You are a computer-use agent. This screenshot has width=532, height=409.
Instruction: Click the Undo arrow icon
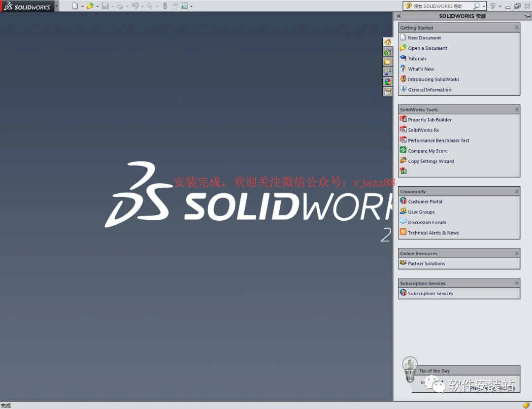tap(134, 6)
